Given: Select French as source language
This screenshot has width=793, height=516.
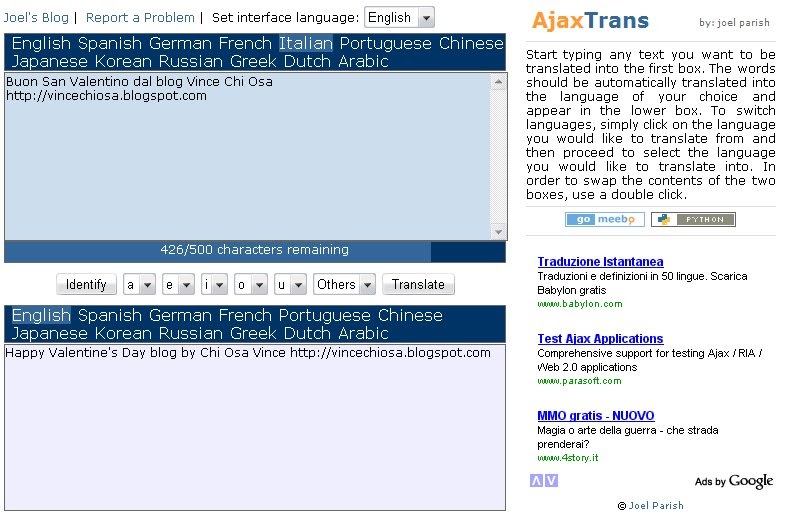Looking at the screenshot, I should pyautogui.click(x=245, y=44).
